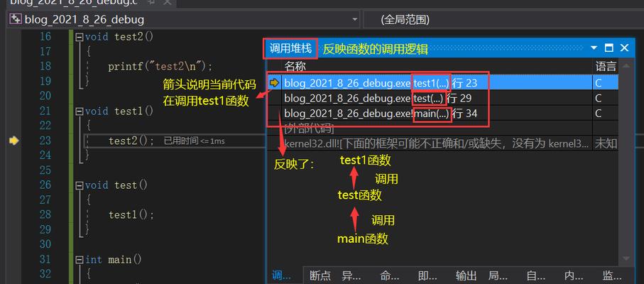Switch to the 断点 breakpoints tab
644x284 pixels.
coord(320,275)
